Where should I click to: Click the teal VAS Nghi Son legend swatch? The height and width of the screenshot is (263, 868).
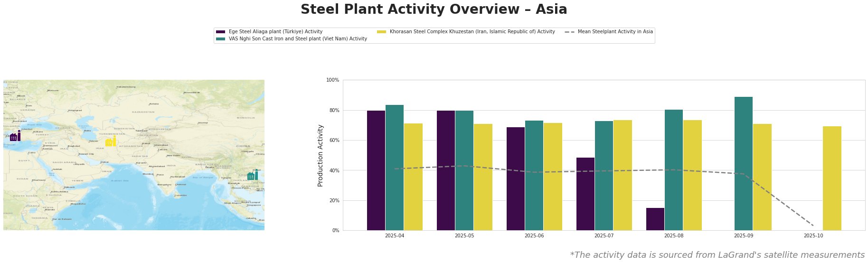pos(221,39)
